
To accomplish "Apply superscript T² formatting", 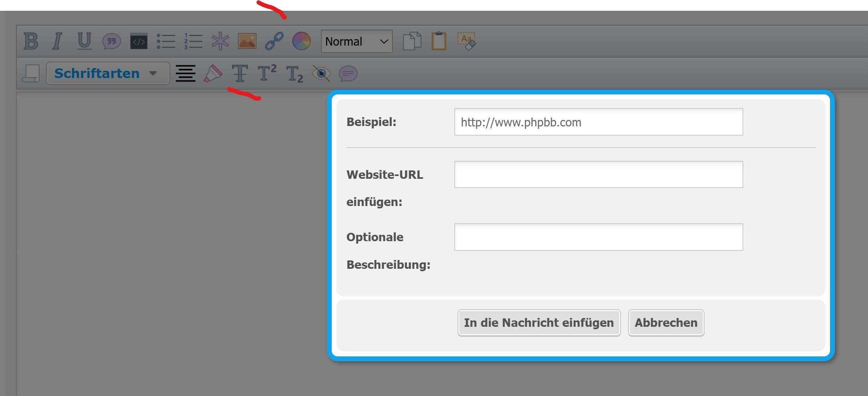I will point(267,74).
